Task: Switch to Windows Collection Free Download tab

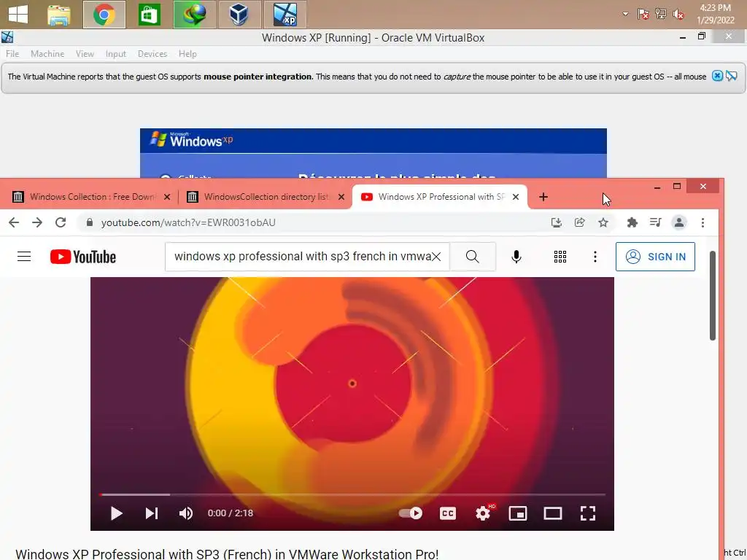Action: coord(91,197)
